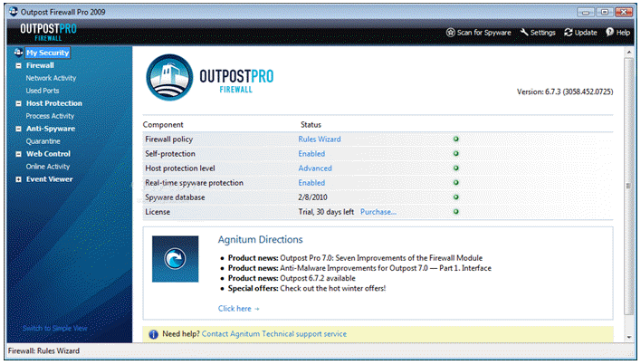Click the scrollbar down arrow
This screenshot has height=364, width=640.
629,337
